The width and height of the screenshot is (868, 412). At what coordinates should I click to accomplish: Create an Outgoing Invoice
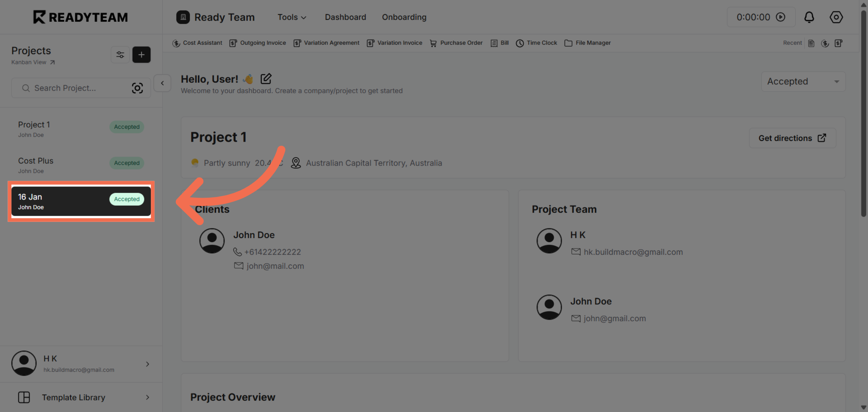point(258,43)
